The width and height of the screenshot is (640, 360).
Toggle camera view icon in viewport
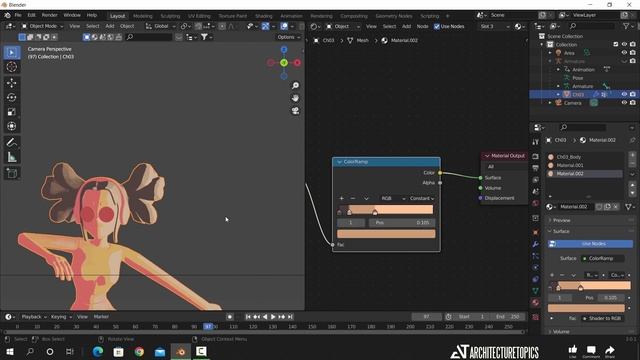tap(295, 111)
